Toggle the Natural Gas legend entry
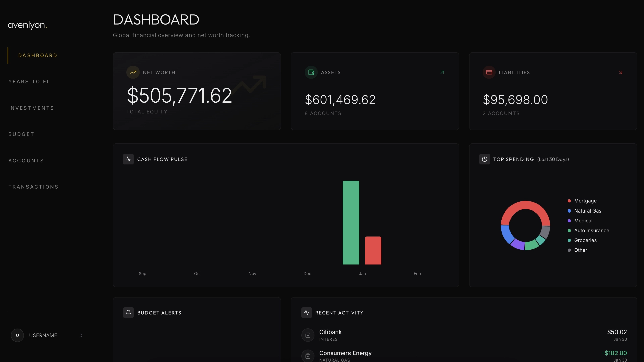The height and width of the screenshot is (362, 644). point(587,210)
